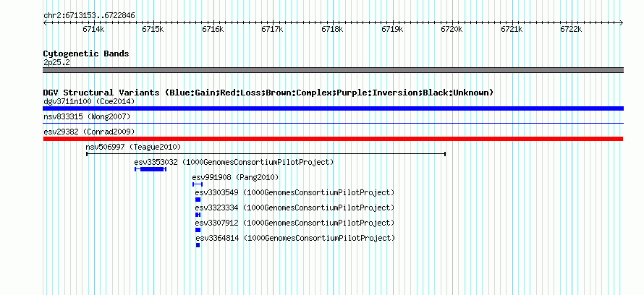The width and height of the screenshot is (644, 295).
Task: Open nsv506997 (Teague2010) label
Action: pyautogui.click(x=133, y=147)
